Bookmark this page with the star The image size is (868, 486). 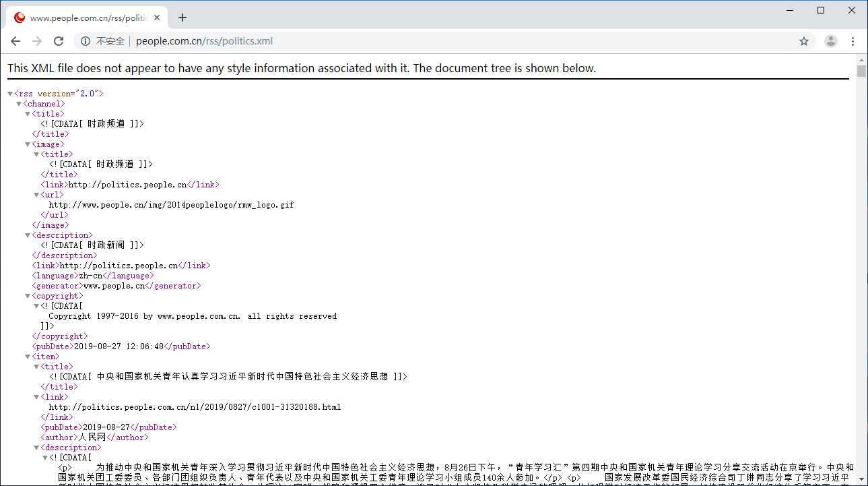(x=804, y=41)
